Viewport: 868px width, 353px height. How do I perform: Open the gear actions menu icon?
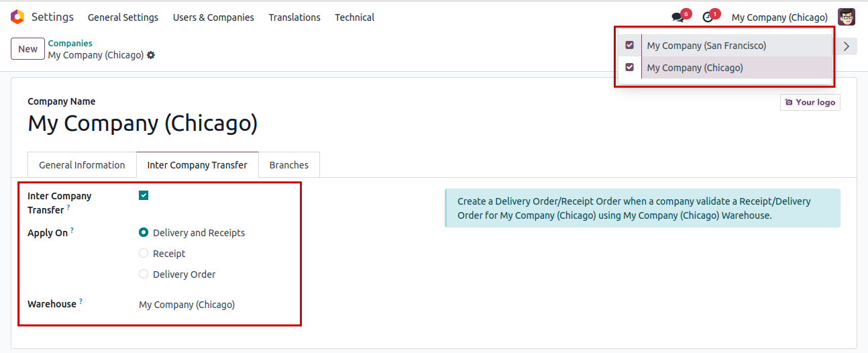[151, 55]
